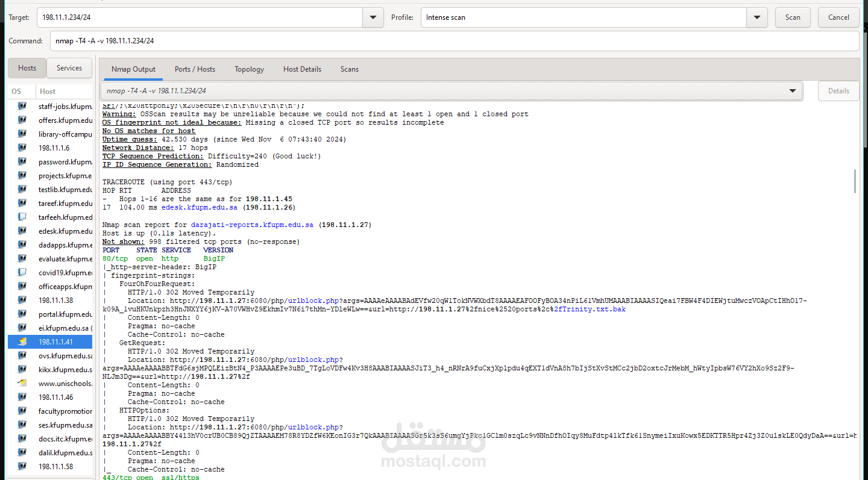Show the Hosts list view
Viewport: 868px width, 480px height.
27,68
